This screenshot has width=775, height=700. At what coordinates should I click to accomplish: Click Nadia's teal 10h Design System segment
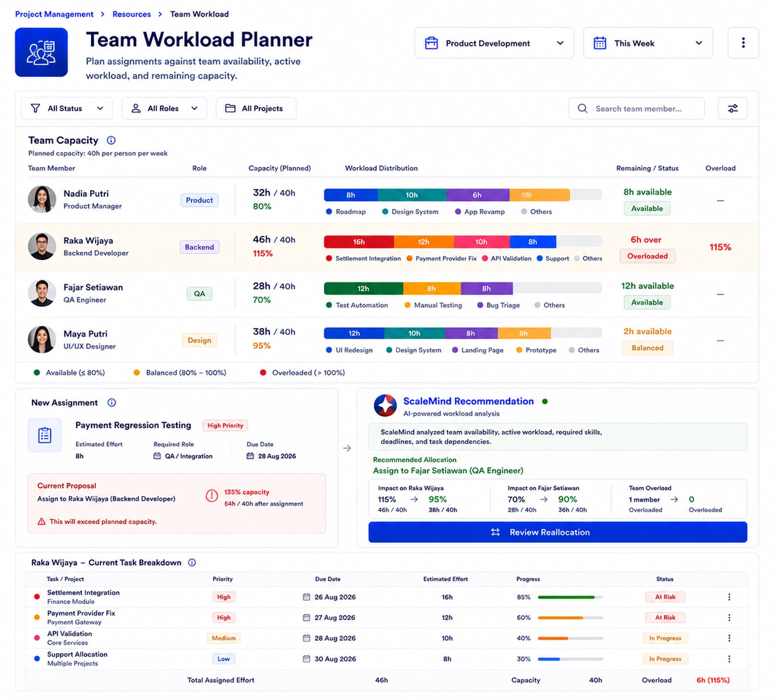click(x=412, y=195)
